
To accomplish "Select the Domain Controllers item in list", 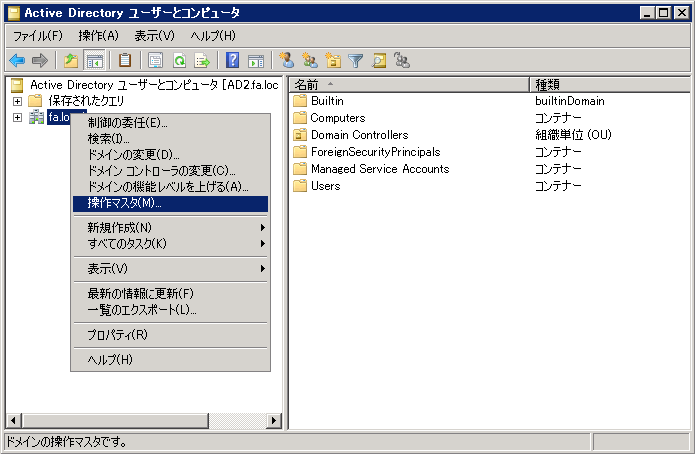I will (359, 135).
